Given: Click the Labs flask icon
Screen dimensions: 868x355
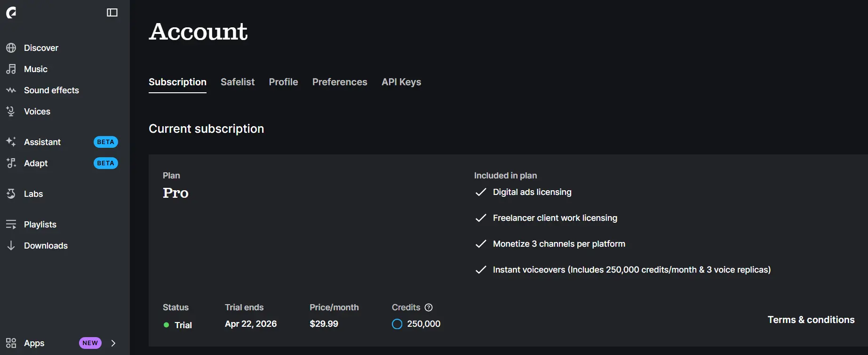Looking at the screenshot, I should (11, 194).
